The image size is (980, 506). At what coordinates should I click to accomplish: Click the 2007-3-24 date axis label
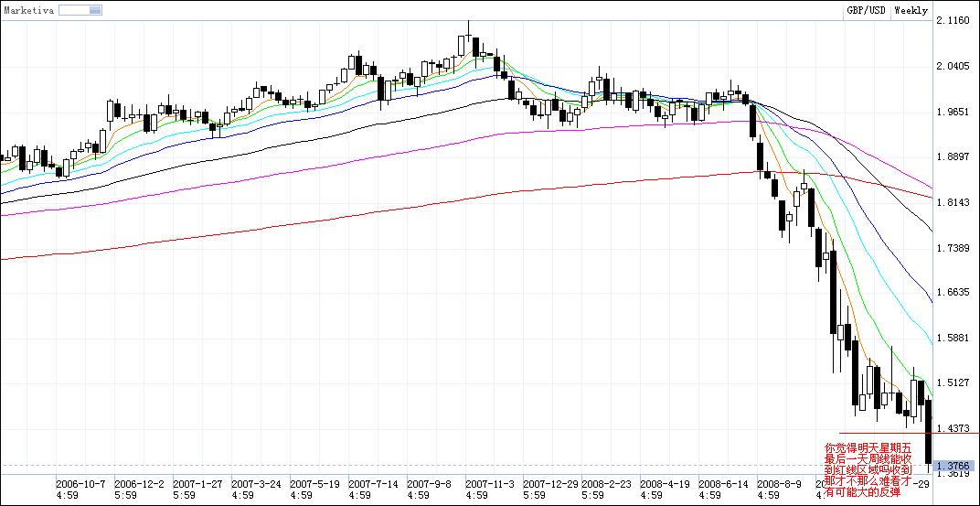point(256,490)
